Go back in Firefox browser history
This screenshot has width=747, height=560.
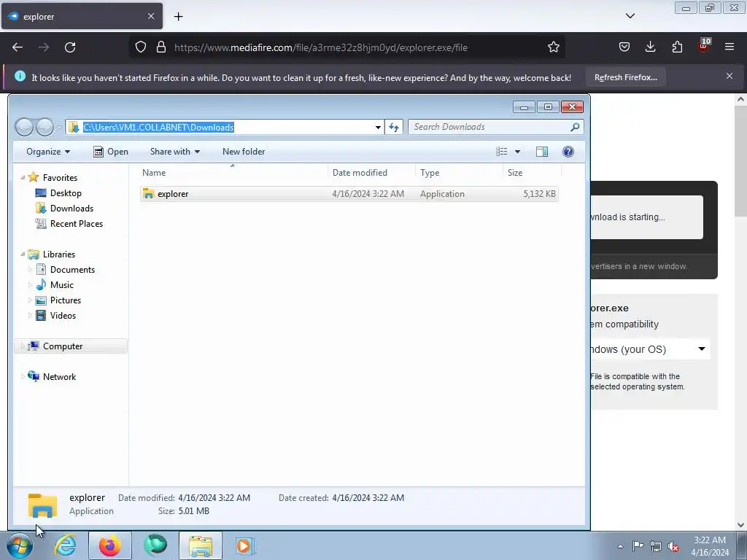(x=18, y=47)
